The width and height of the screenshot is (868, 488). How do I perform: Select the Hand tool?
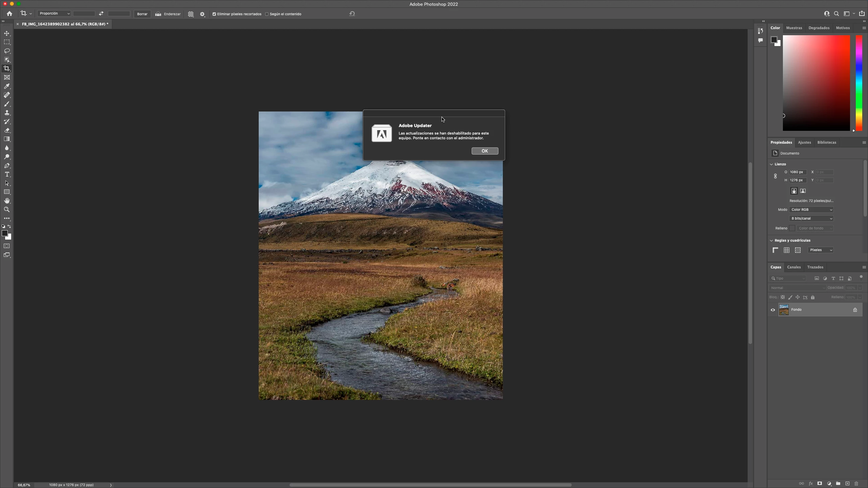tap(7, 201)
